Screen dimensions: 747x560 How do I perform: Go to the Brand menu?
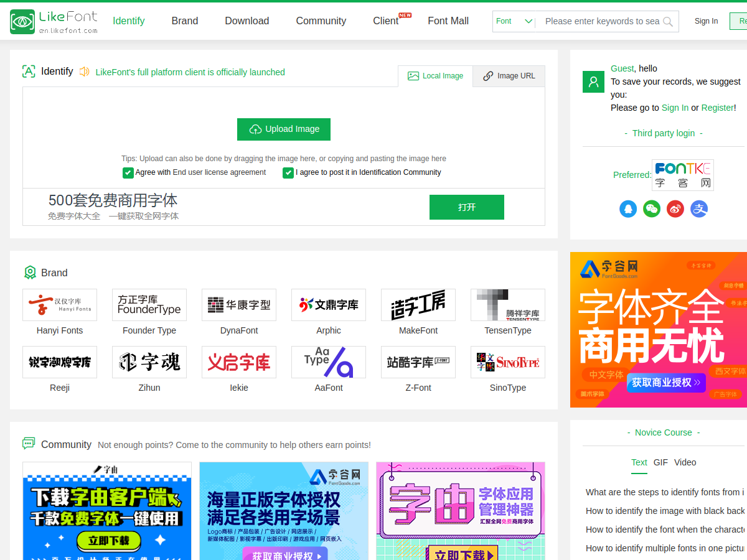tap(185, 21)
